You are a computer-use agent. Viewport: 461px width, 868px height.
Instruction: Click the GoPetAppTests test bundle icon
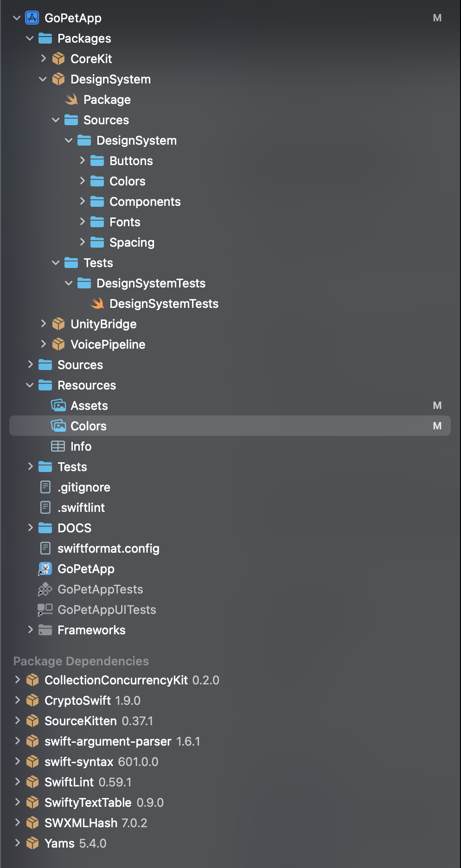pyautogui.click(x=45, y=589)
